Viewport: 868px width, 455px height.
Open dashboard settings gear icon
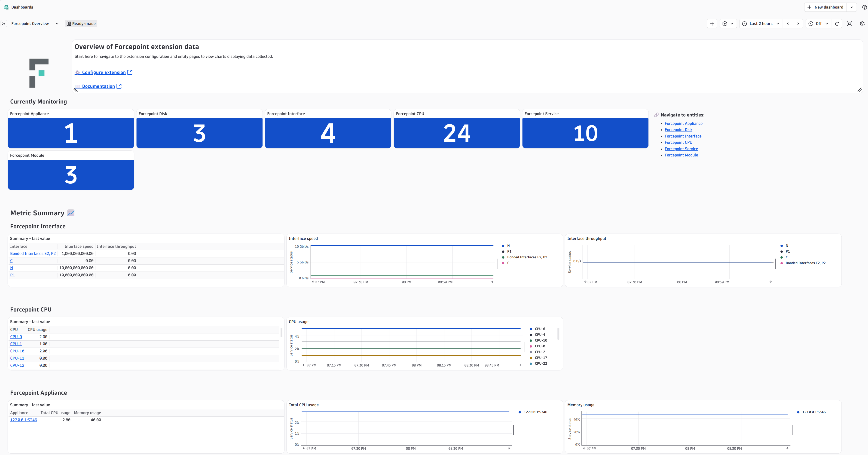862,24
